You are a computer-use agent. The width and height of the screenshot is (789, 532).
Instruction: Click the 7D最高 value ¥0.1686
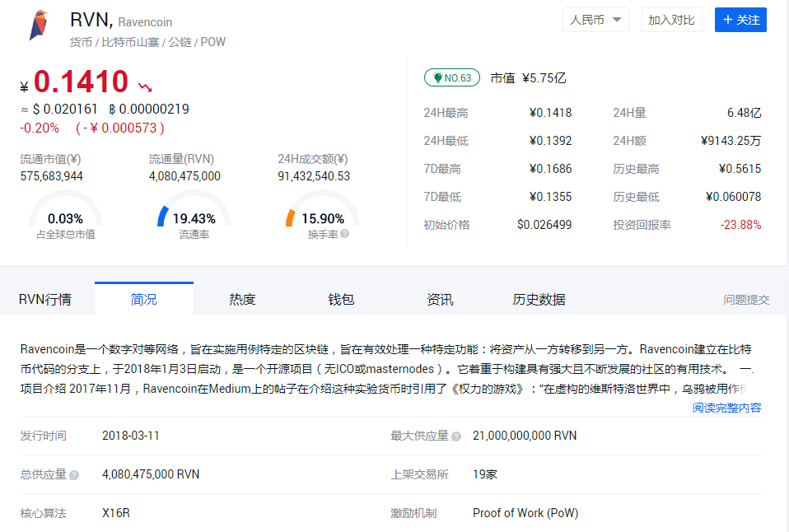550,169
